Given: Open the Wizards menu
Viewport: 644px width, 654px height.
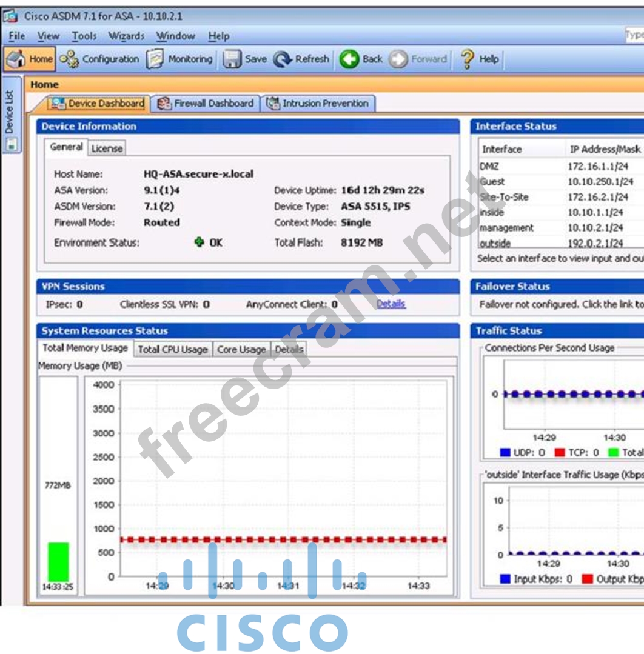Looking at the screenshot, I should (x=126, y=36).
